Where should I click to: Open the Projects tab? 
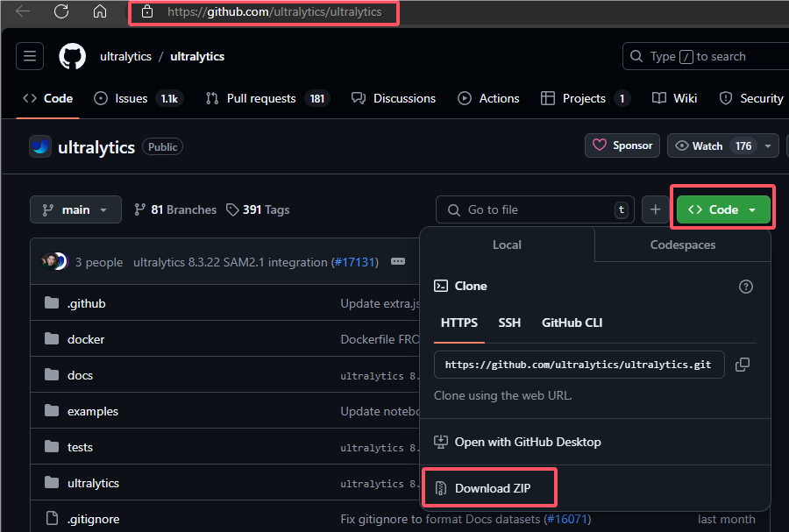pos(586,98)
